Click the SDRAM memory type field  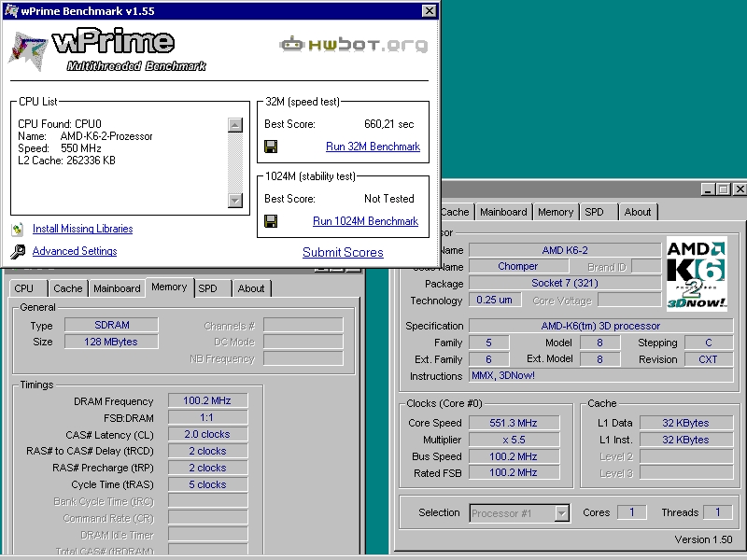click(111, 325)
